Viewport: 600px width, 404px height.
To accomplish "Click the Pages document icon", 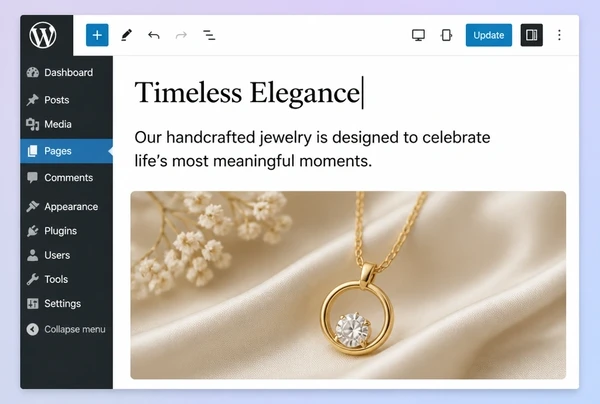I will point(33,151).
